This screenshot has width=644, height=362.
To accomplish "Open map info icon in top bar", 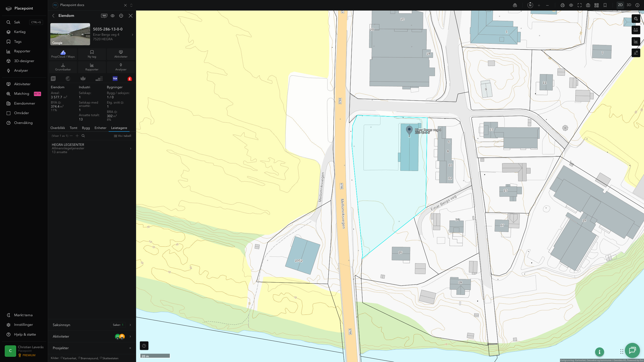I will coord(637,5).
